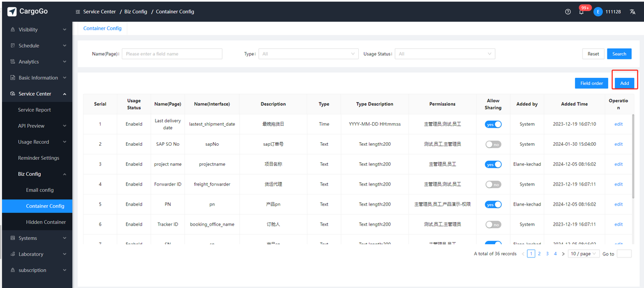Click the Laboratory menu icon
Screen dimensions: 644x288
(13, 254)
